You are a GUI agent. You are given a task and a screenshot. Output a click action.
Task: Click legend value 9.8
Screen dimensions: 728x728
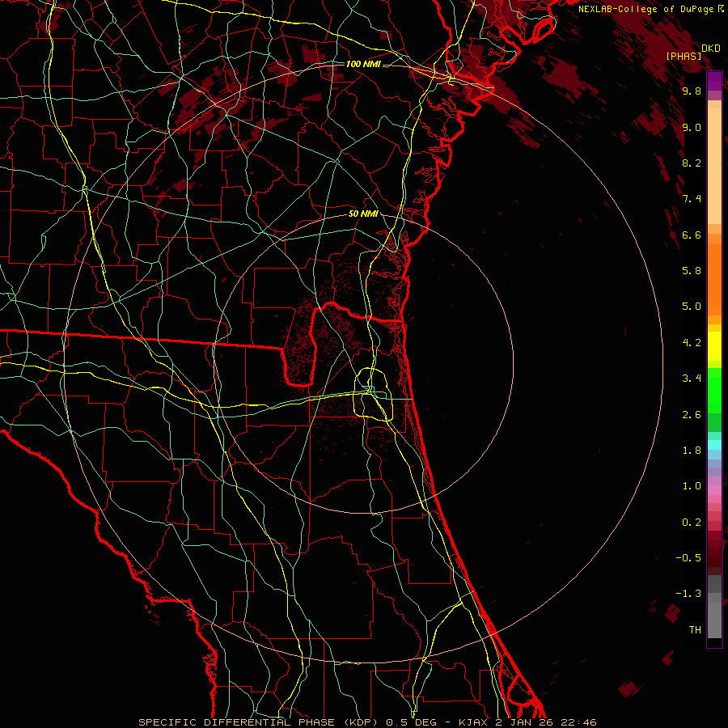pyautogui.click(x=692, y=91)
